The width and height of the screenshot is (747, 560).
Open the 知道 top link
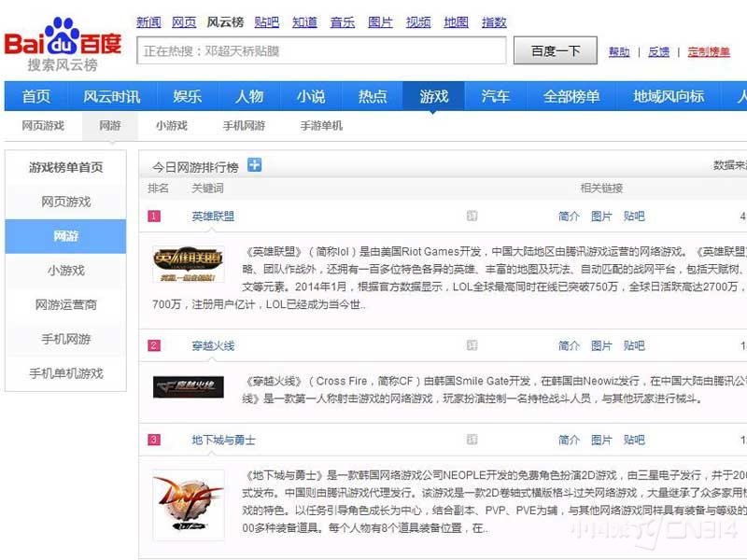(304, 22)
